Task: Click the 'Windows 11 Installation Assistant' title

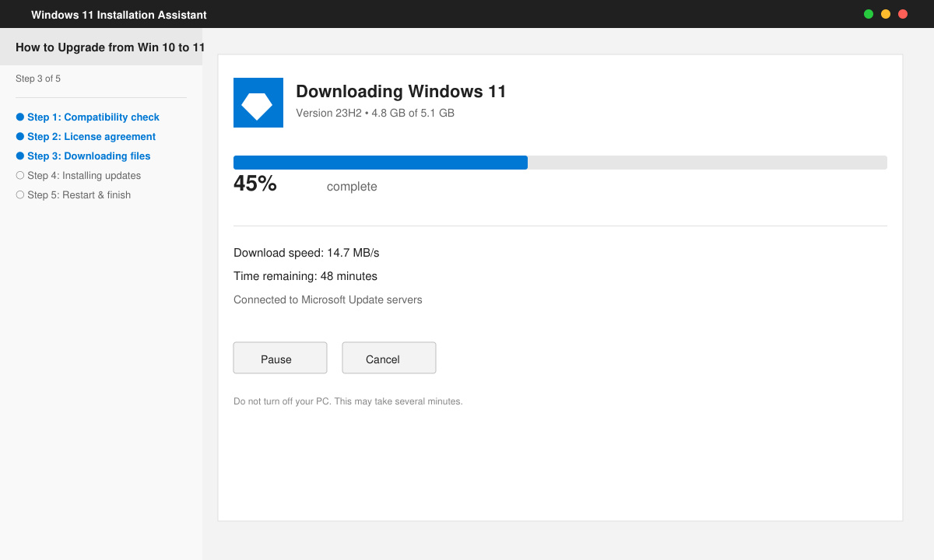Action: click(119, 15)
